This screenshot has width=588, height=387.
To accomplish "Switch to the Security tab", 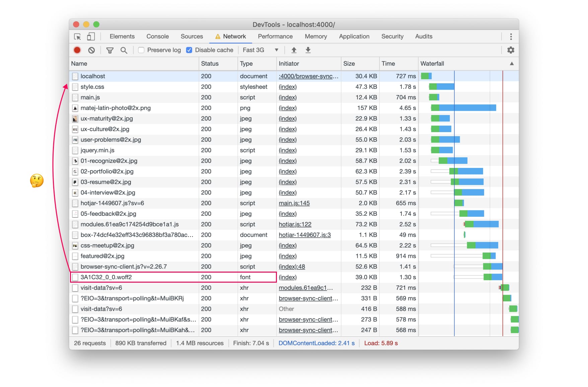I will (x=392, y=36).
